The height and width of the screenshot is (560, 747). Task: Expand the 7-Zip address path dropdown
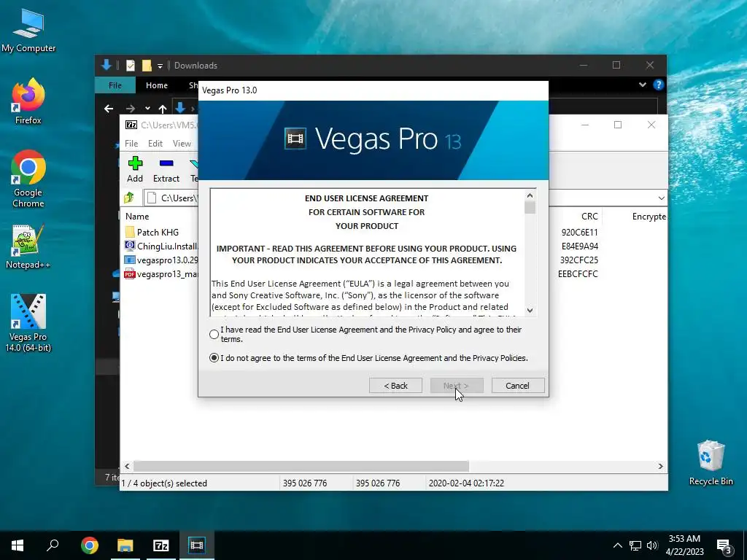(x=661, y=198)
